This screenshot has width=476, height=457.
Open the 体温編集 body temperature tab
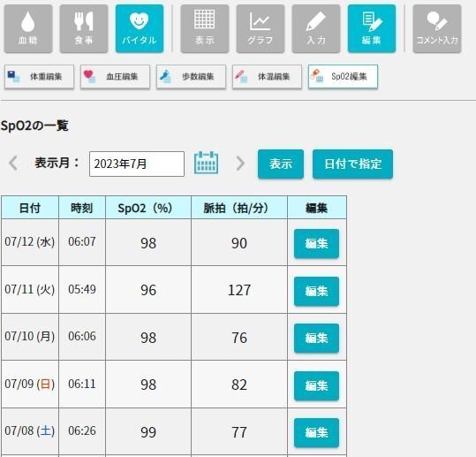267,77
